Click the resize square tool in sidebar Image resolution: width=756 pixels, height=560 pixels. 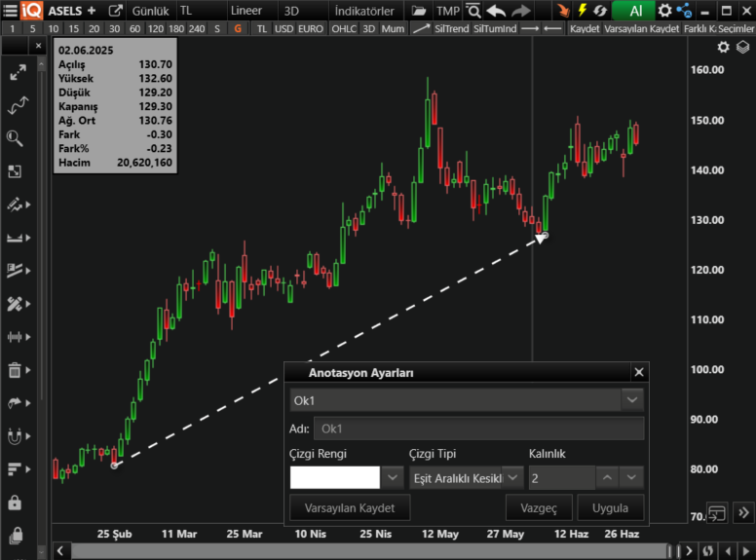tap(15, 171)
